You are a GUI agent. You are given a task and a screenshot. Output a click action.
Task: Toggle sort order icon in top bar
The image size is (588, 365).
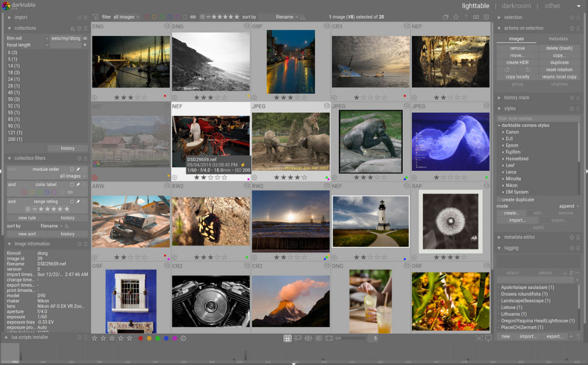303,17
